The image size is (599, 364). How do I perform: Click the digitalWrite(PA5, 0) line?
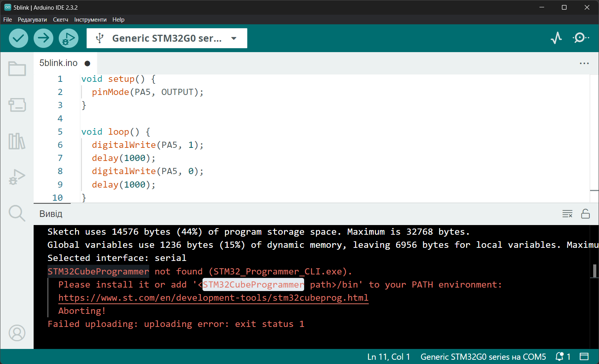pyautogui.click(x=148, y=171)
